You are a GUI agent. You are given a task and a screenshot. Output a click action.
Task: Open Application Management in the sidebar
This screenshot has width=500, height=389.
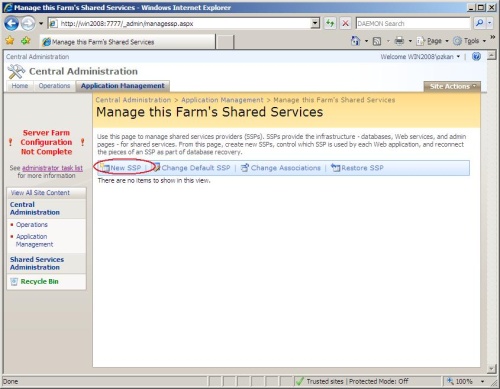[x=34, y=240]
